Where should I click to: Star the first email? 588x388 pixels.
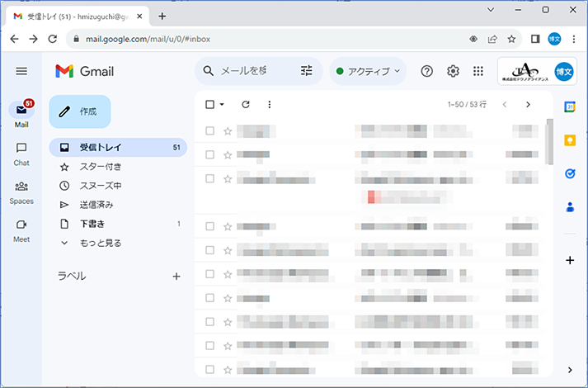pyautogui.click(x=228, y=131)
